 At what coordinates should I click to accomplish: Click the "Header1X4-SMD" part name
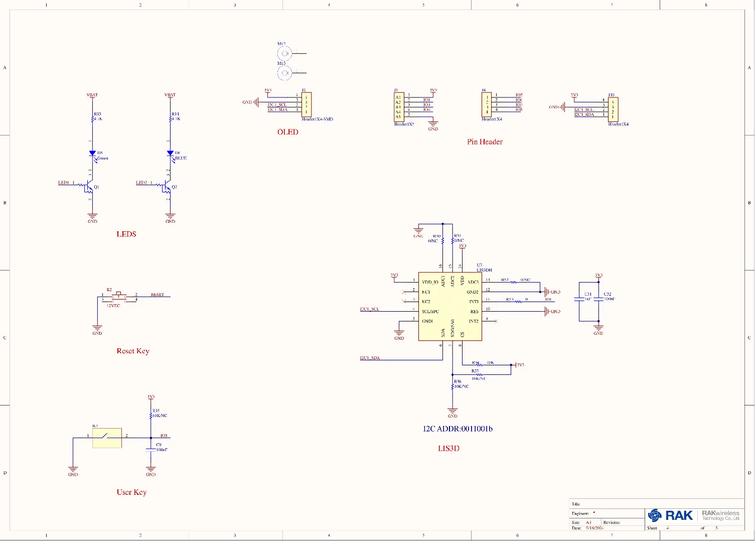pos(317,119)
